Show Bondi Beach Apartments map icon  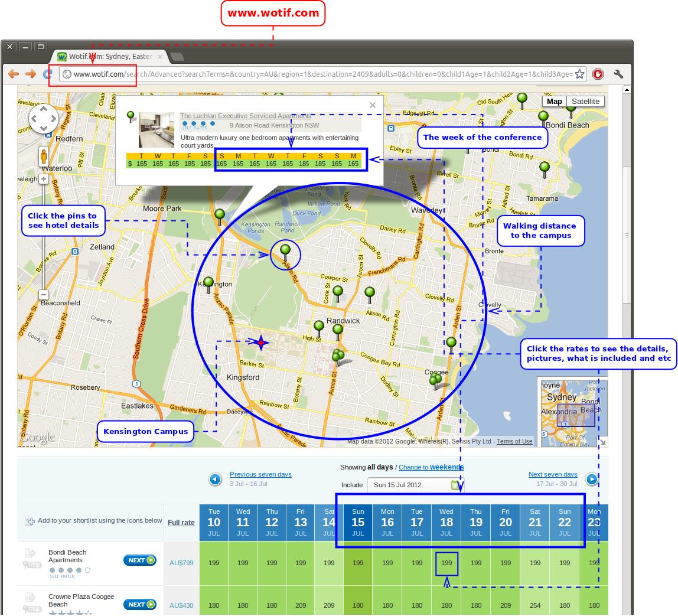coord(32,565)
